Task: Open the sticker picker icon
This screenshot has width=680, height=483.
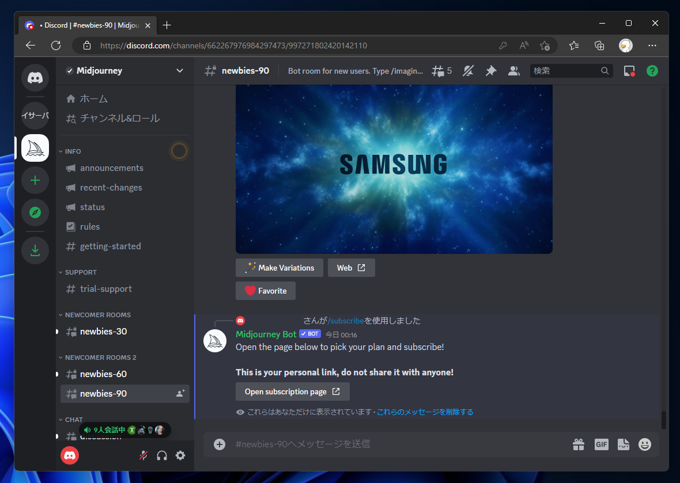Action: (623, 444)
